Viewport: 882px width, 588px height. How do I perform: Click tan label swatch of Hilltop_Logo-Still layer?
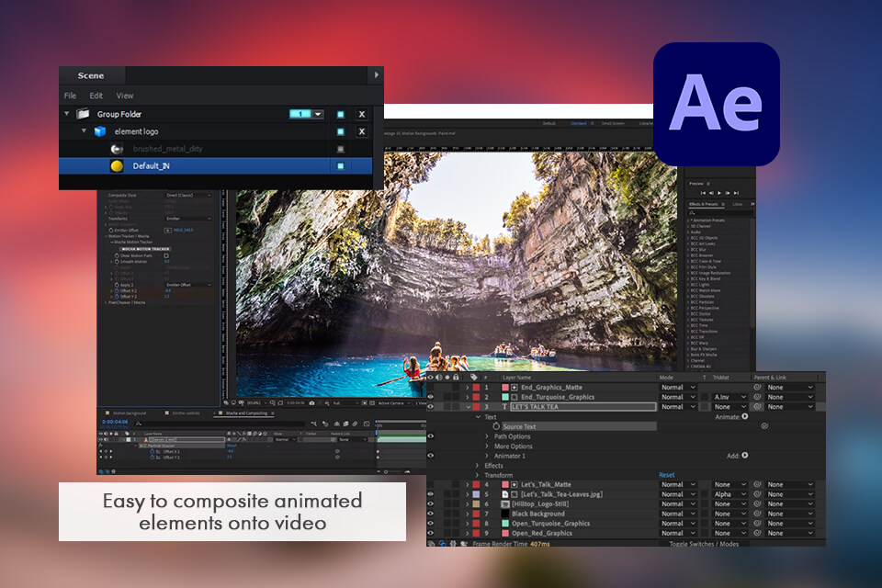pyautogui.click(x=476, y=504)
